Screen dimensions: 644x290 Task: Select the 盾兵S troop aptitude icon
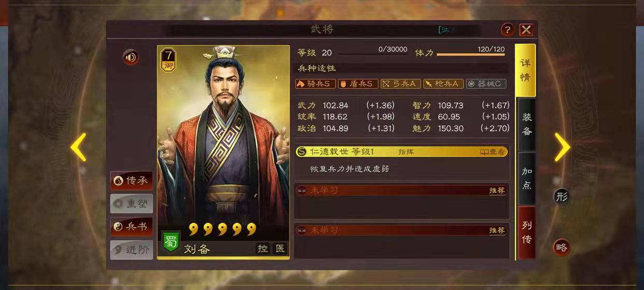pyautogui.click(x=358, y=84)
